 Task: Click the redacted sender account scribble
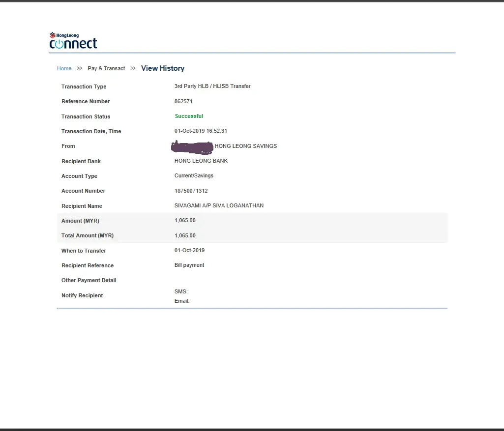[x=192, y=146]
